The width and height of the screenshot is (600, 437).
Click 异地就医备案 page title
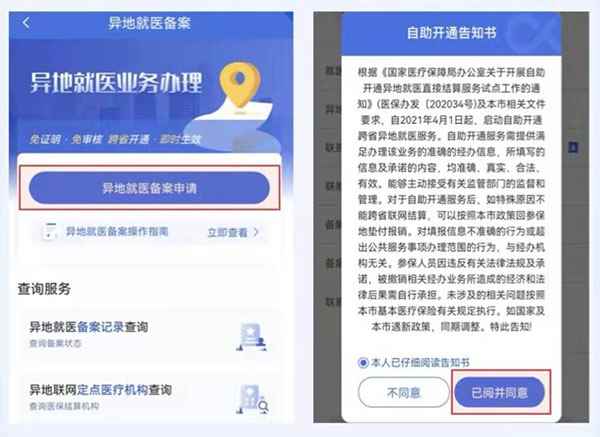[x=149, y=23]
